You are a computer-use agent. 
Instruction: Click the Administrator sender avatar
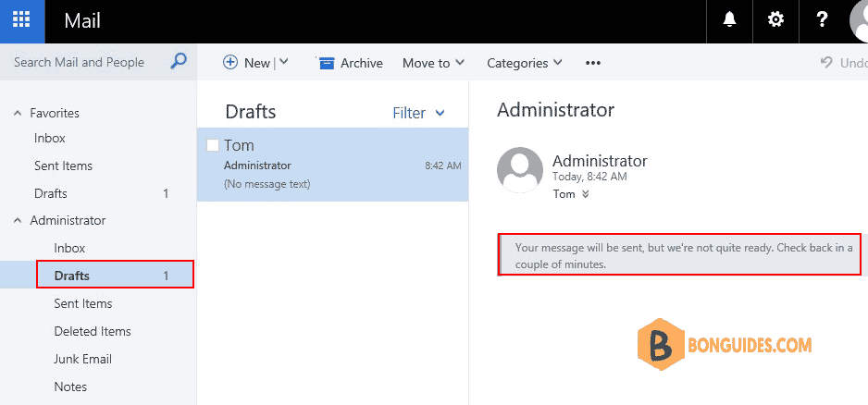520,170
